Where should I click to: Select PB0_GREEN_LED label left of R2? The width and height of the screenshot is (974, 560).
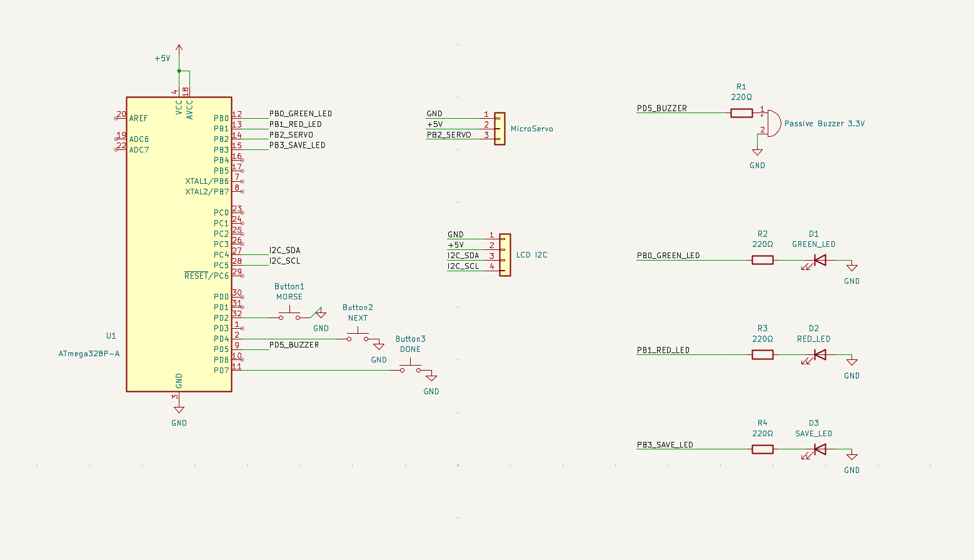668,255
